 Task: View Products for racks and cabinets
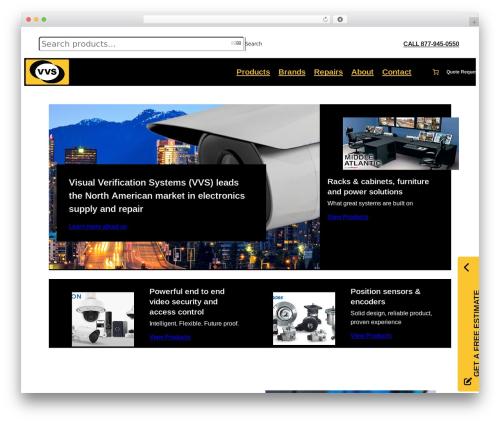point(348,217)
